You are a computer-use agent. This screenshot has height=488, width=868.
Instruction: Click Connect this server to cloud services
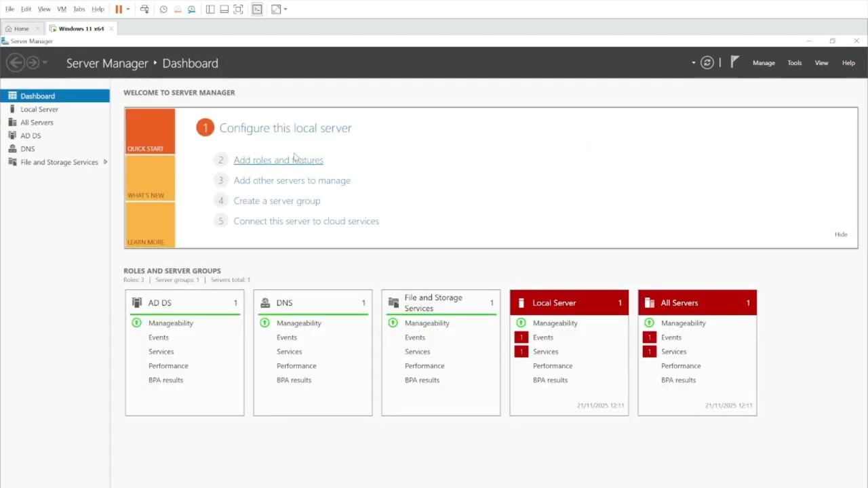306,221
